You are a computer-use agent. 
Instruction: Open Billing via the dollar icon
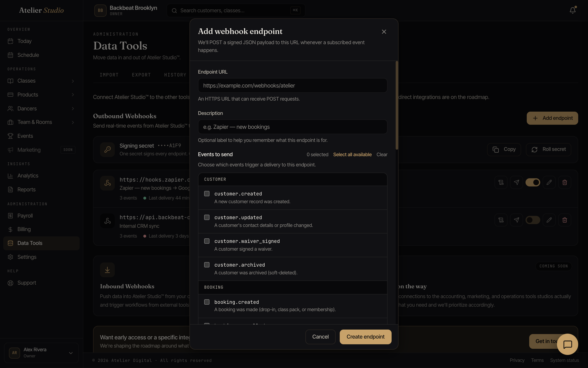pyautogui.click(x=10, y=229)
